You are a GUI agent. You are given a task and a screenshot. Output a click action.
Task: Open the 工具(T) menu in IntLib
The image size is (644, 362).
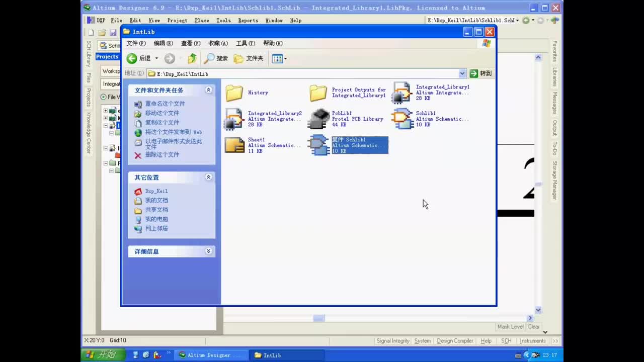pyautogui.click(x=245, y=43)
